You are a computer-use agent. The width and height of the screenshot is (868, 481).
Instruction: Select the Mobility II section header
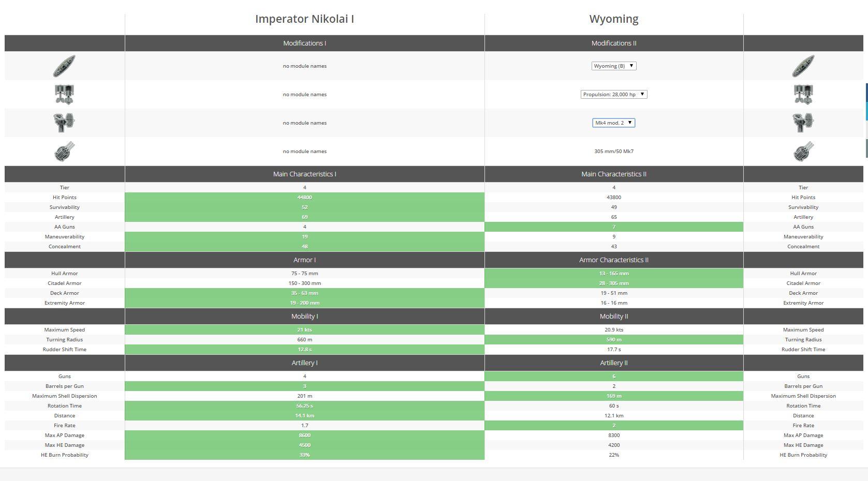pos(614,316)
